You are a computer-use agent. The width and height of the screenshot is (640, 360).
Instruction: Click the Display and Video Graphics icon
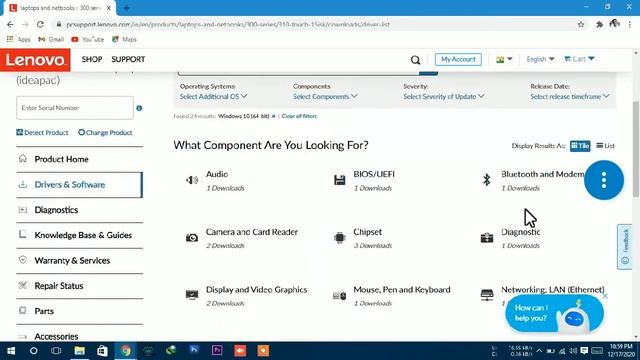[192, 295]
